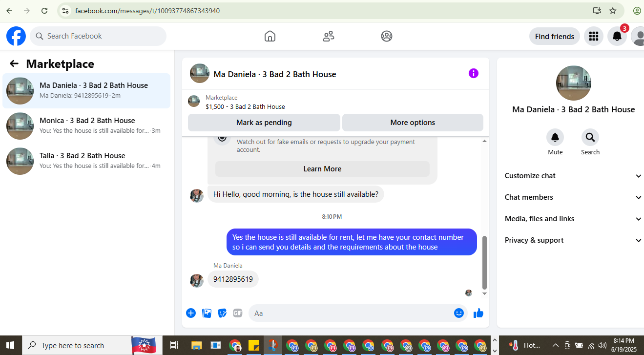Open the GIF picker
This screenshot has height=355, width=644.
coord(238,313)
